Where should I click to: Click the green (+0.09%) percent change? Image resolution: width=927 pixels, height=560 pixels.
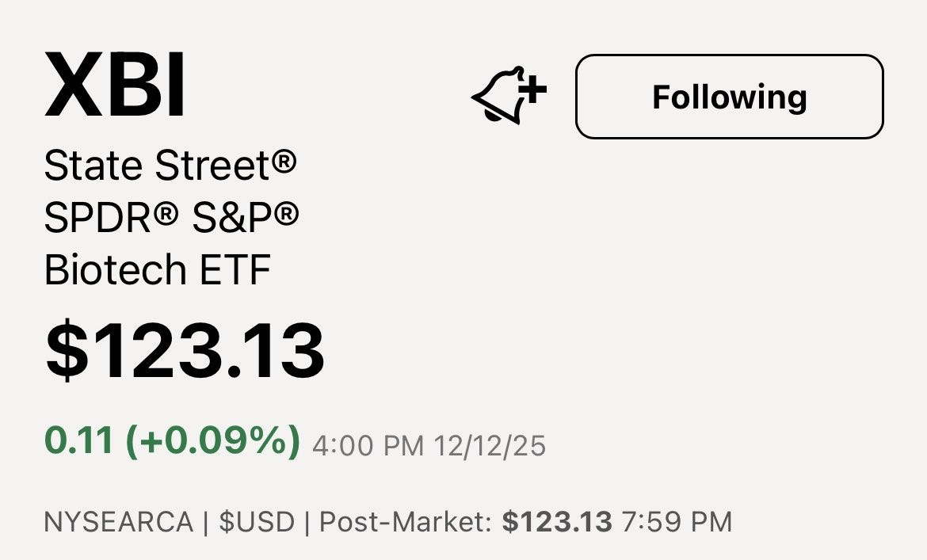click(213, 441)
